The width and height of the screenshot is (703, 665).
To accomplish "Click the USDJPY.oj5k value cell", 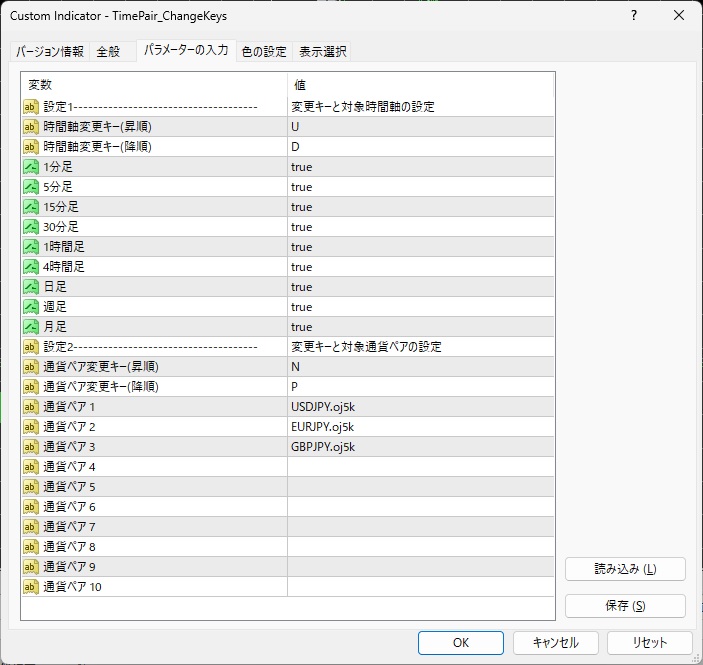I will point(421,407).
